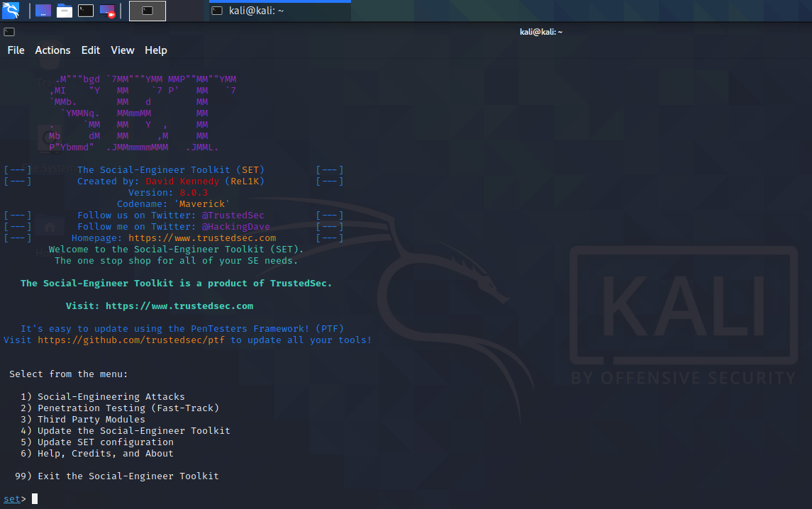
Task: Open the file manager panel launcher
Action: pyautogui.click(x=65, y=11)
